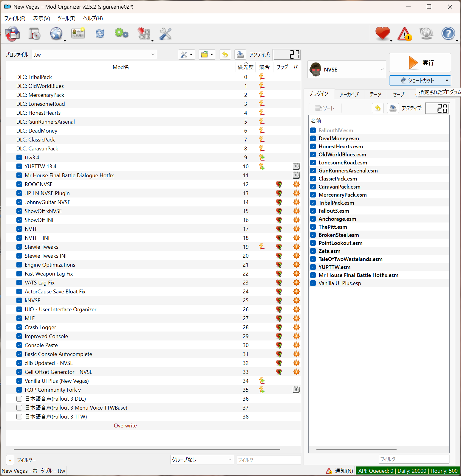Click the Refresh arrows toolbar icon
The height and width of the screenshot is (476, 461).
[x=100, y=34]
